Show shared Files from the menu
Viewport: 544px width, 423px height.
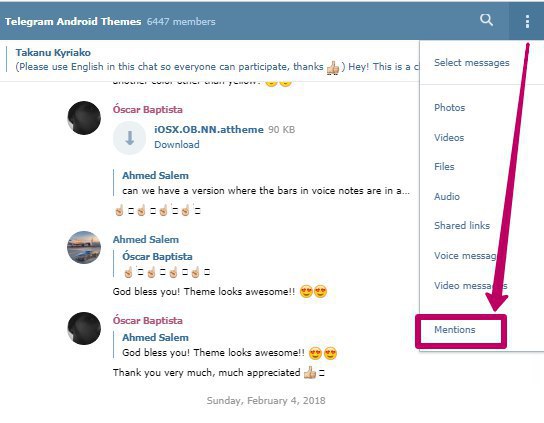444,167
